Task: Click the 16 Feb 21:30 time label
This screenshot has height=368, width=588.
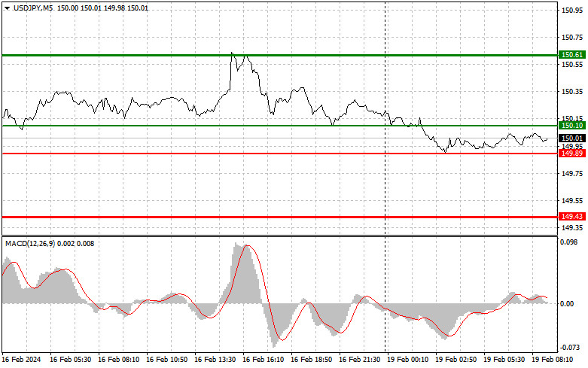Action: pyautogui.click(x=360, y=360)
